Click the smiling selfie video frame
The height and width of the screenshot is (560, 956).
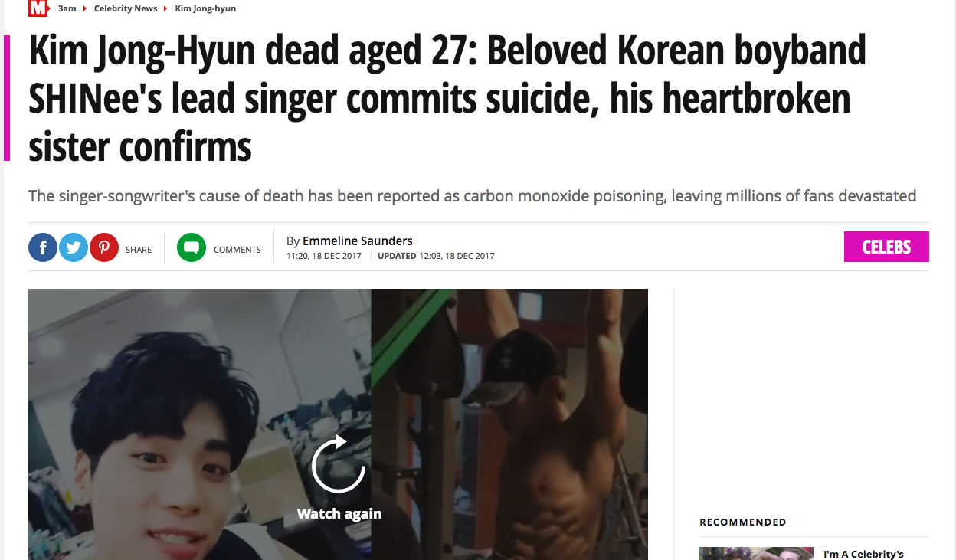coord(200,424)
